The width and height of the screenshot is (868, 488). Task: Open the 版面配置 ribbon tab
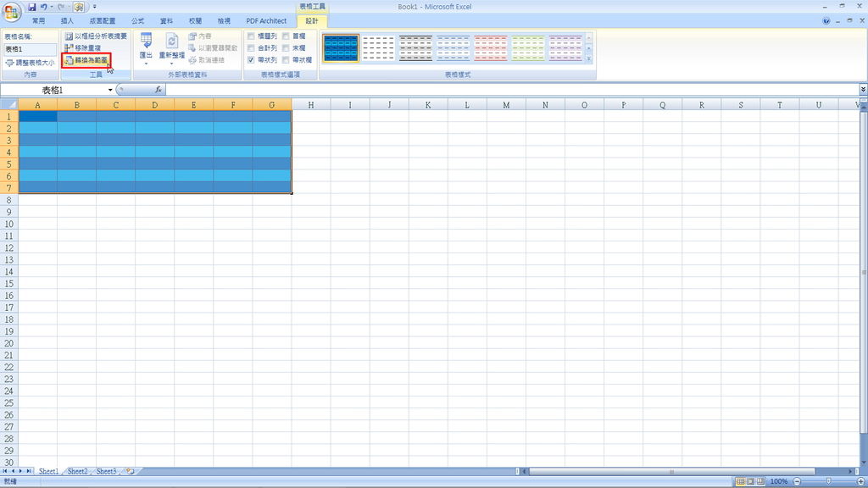[x=103, y=21]
